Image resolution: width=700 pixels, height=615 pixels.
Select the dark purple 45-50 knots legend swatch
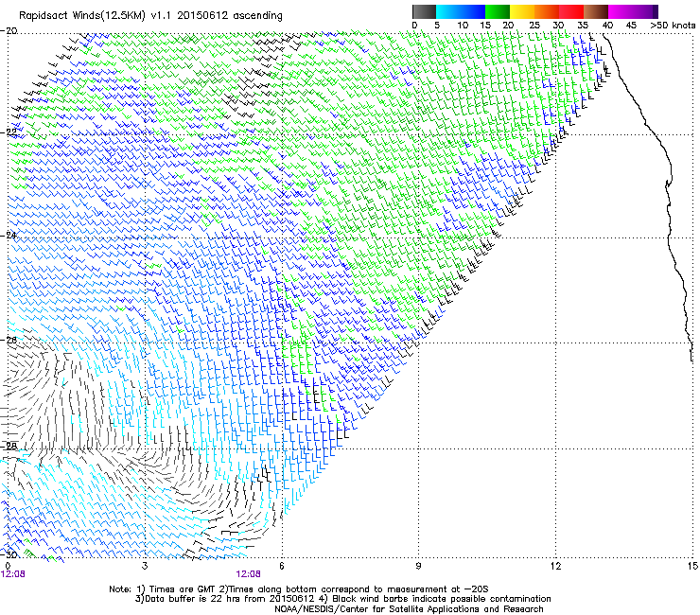click(645, 11)
